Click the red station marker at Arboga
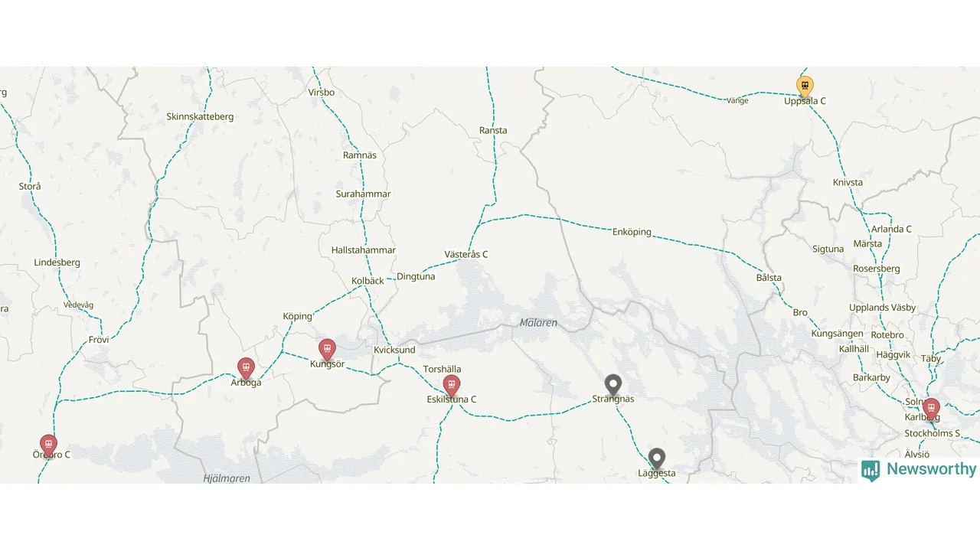The height and width of the screenshot is (551, 980). [x=246, y=368]
